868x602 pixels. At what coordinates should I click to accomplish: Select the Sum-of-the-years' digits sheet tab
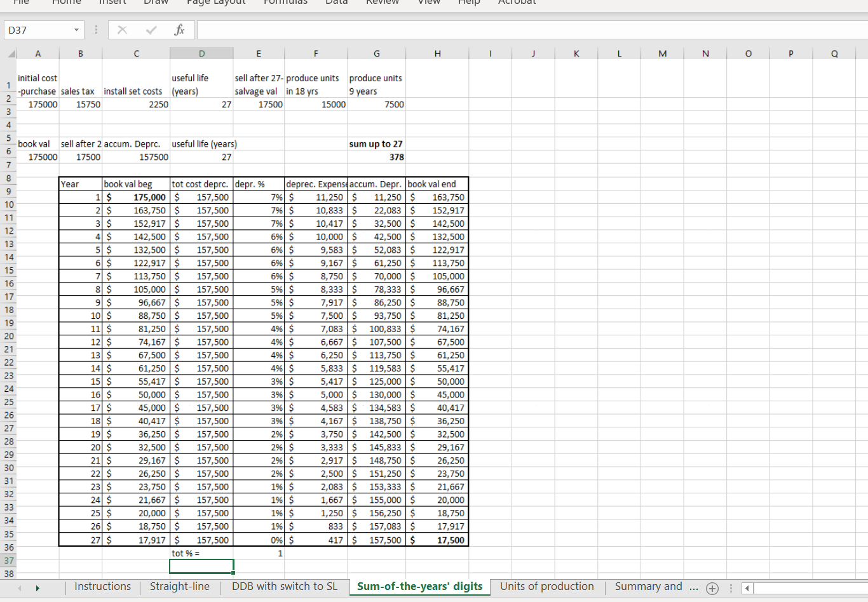tap(420, 587)
